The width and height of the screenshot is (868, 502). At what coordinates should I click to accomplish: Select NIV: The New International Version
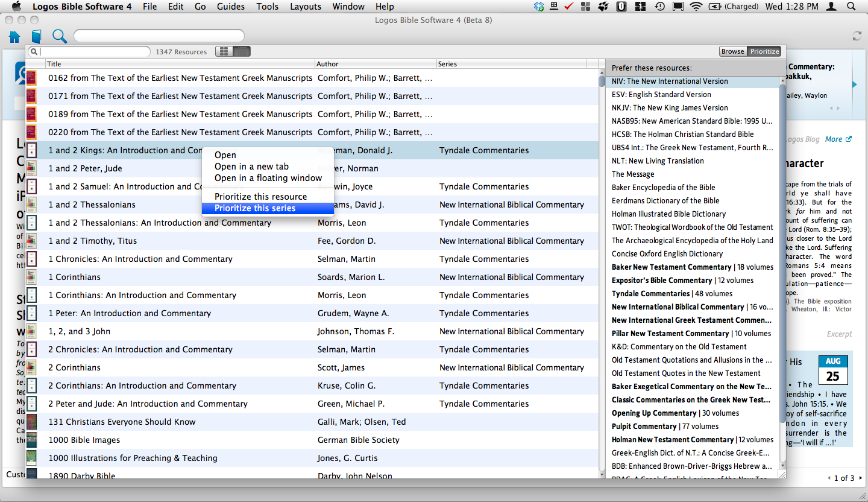pos(693,81)
